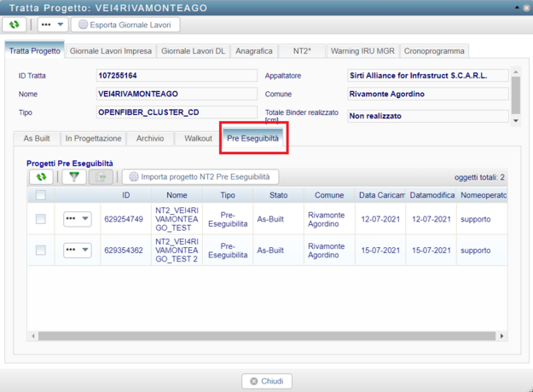The image size is (533, 392).
Task: Click ID cell 629254749
Action: tap(124, 219)
